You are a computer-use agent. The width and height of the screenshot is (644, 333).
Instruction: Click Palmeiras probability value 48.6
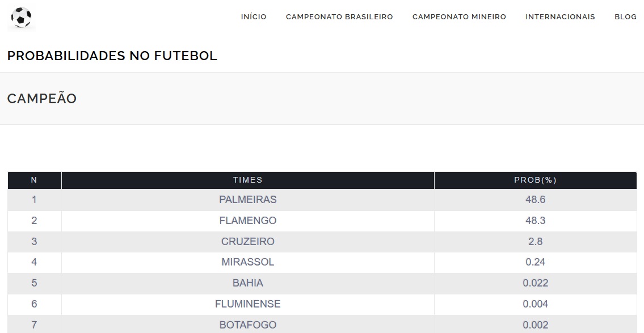coord(535,200)
